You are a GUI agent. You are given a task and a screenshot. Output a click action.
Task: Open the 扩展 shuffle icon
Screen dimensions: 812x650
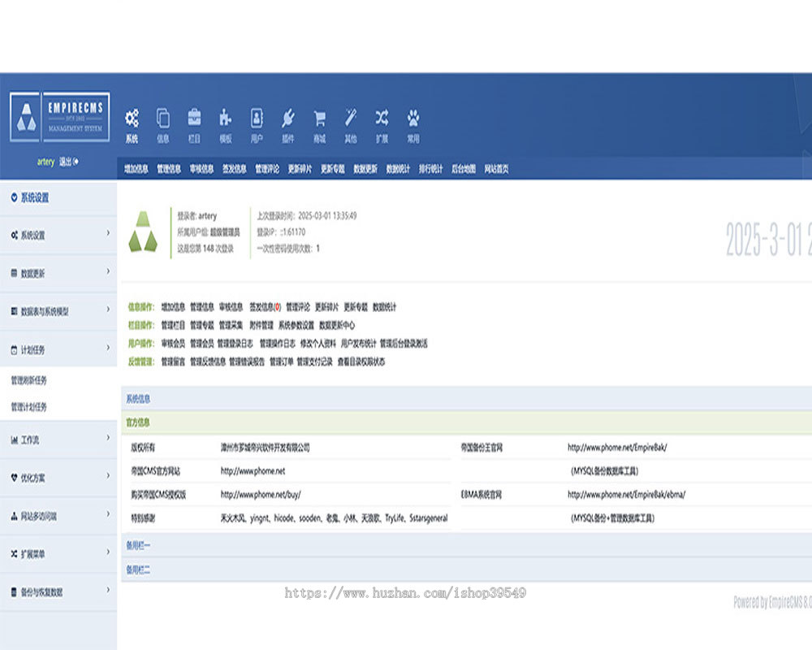[382, 118]
